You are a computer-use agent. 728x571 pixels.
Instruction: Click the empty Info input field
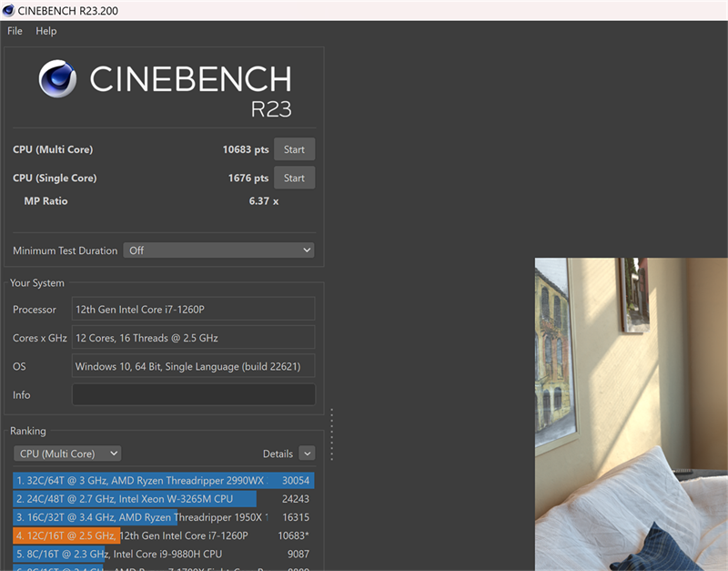(194, 394)
